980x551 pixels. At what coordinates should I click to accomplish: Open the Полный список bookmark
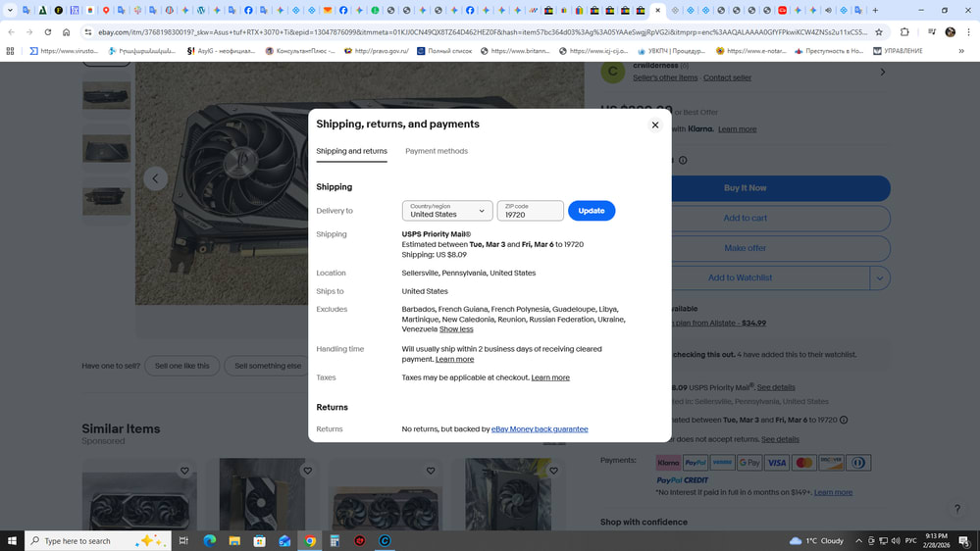click(444, 51)
